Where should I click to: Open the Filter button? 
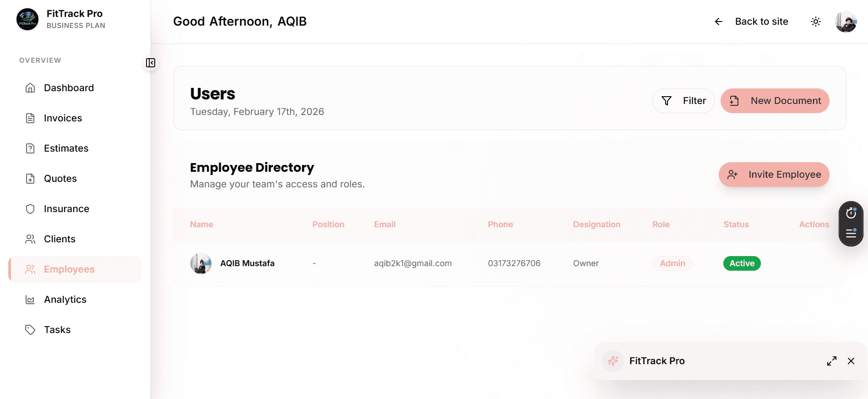click(684, 101)
